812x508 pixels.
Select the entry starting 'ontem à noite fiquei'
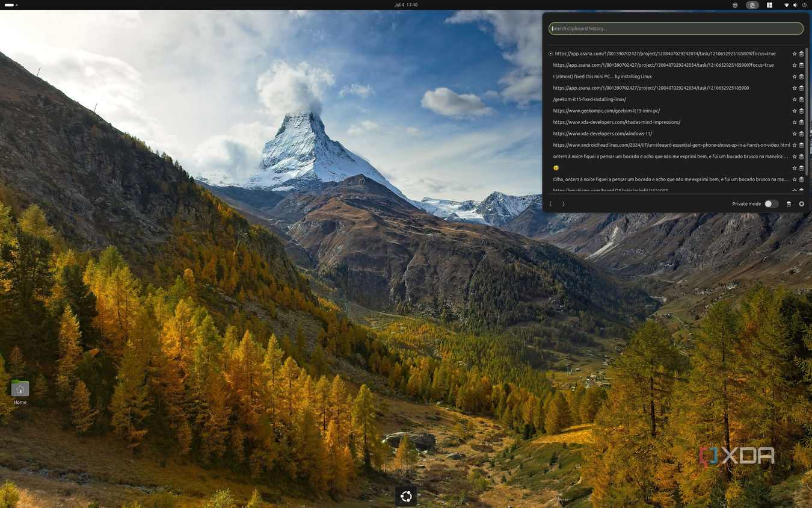[x=670, y=156]
